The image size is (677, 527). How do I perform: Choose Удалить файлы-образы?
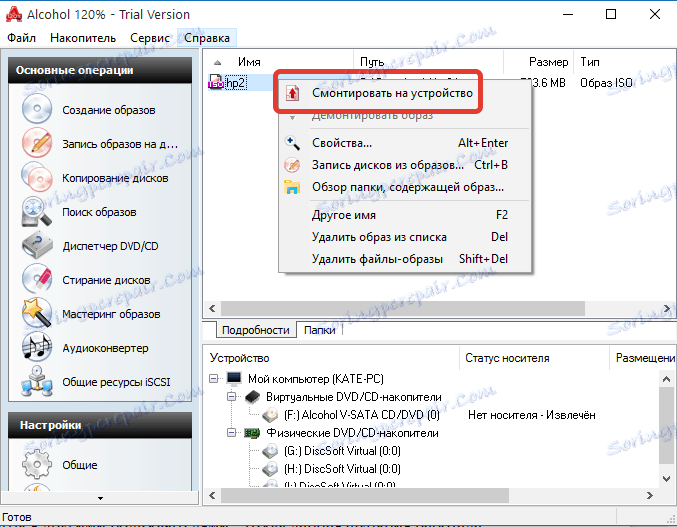click(405, 259)
